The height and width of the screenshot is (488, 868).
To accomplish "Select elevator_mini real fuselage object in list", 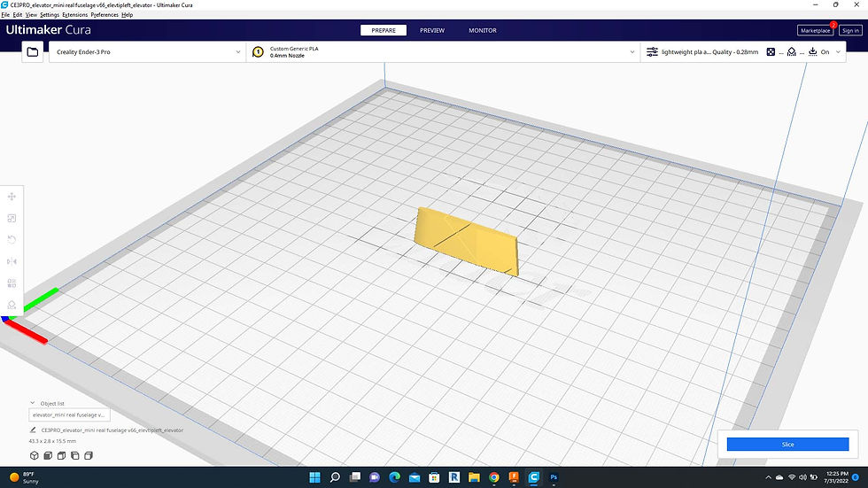I will click(x=69, y=415).
